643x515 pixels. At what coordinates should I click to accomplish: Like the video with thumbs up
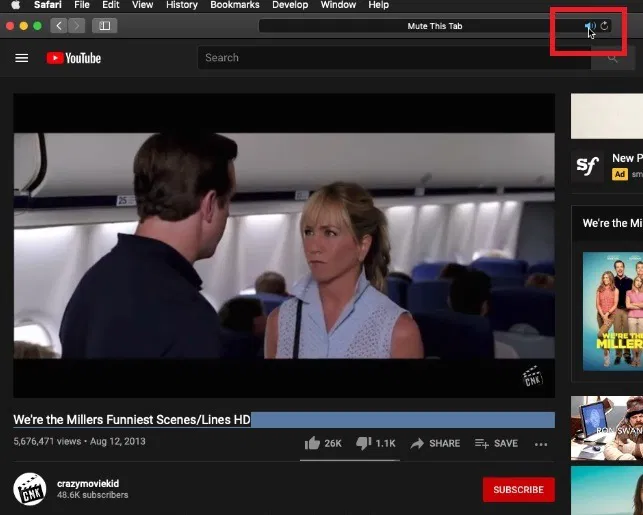[x=311, y=443]
